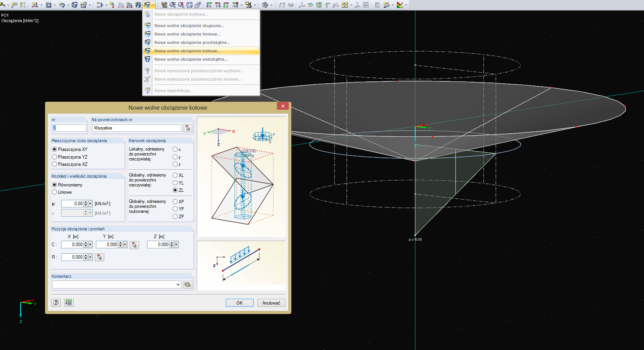Click the Anuluj button
Screen dimensions: 644x350
tap(271, 303)
